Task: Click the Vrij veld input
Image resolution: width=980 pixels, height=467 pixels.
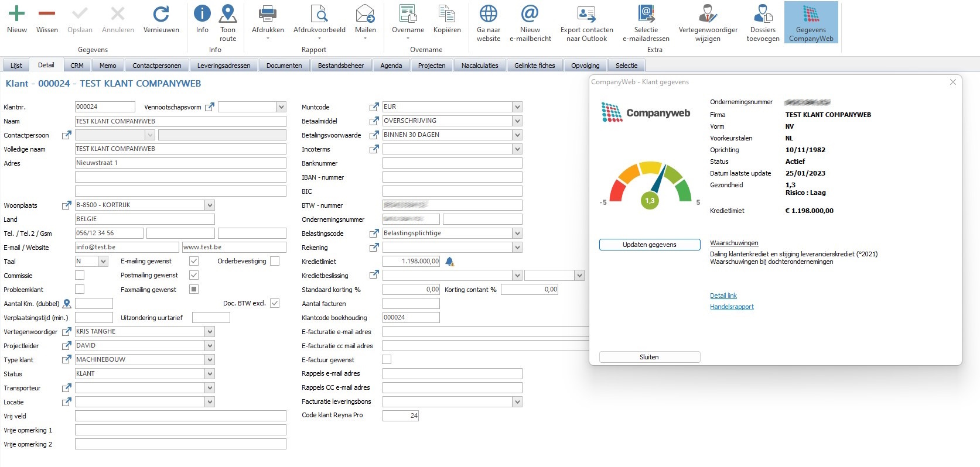Action: (x=180, y=416)
